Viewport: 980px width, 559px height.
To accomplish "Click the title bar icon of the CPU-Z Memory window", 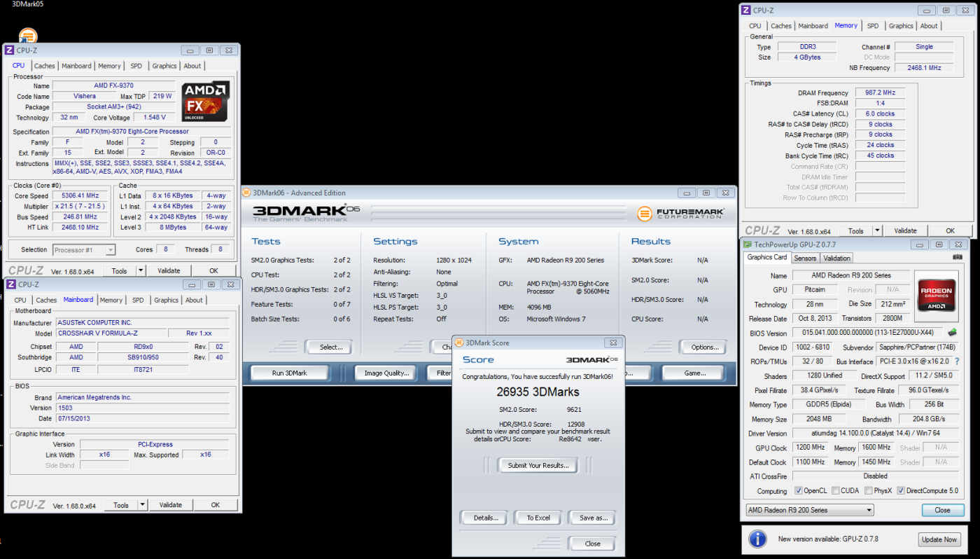I will click(x=746, y=10).
